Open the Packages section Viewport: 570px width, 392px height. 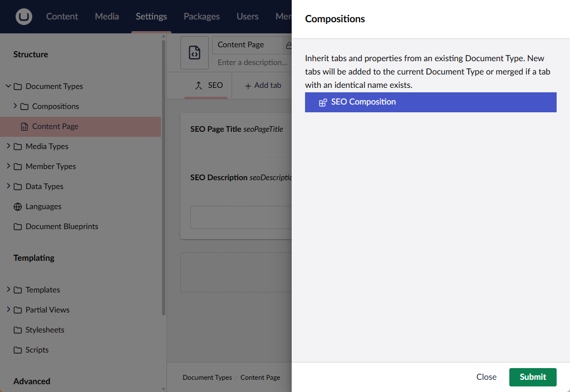(202, 17)
